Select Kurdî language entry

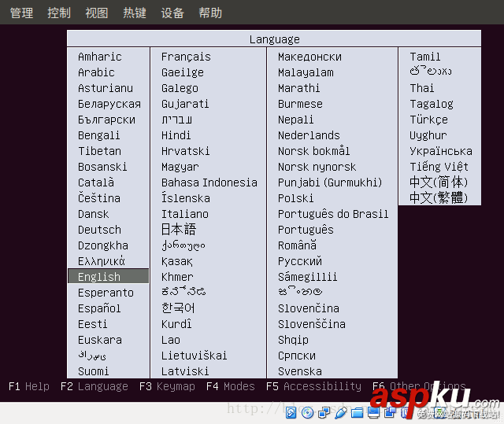tap(176, 324)
